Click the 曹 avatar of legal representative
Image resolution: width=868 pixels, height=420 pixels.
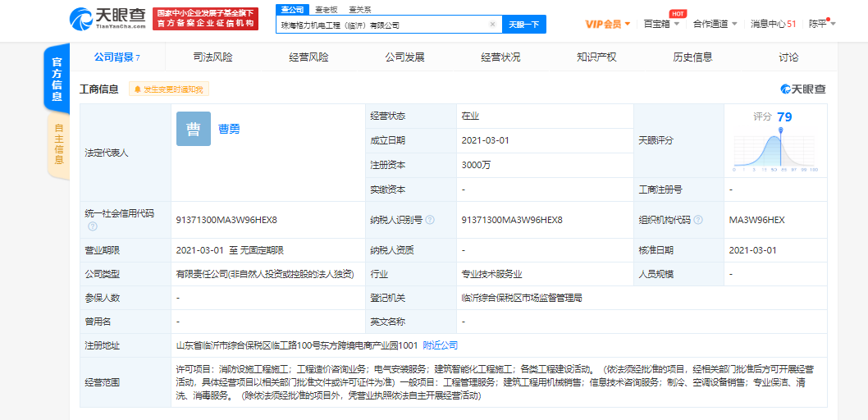pos(193,129)
